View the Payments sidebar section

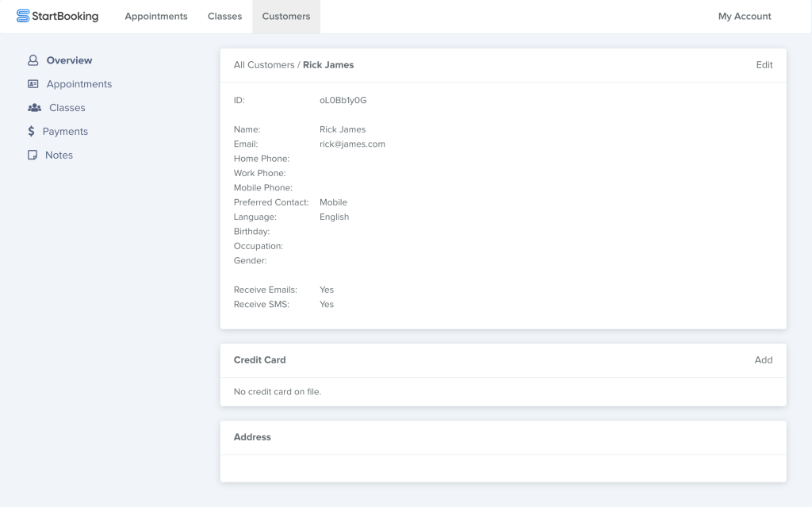(x=65, y=132)
